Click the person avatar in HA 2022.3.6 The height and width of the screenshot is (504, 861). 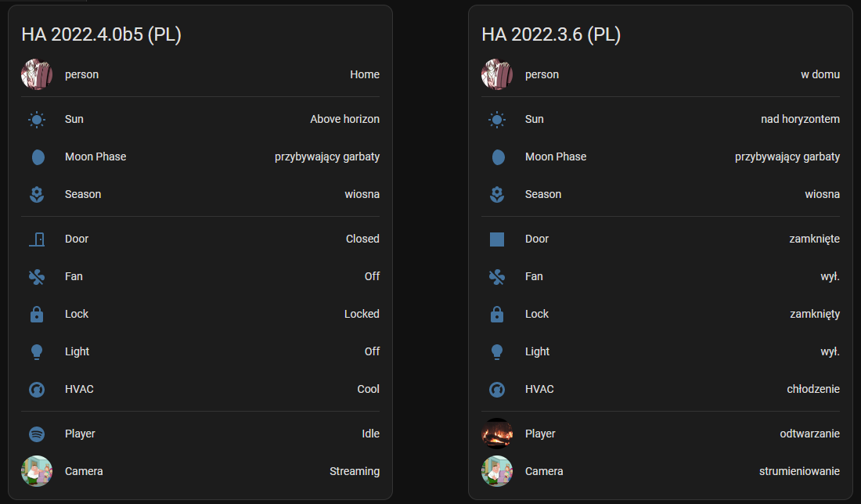point(497,74)
